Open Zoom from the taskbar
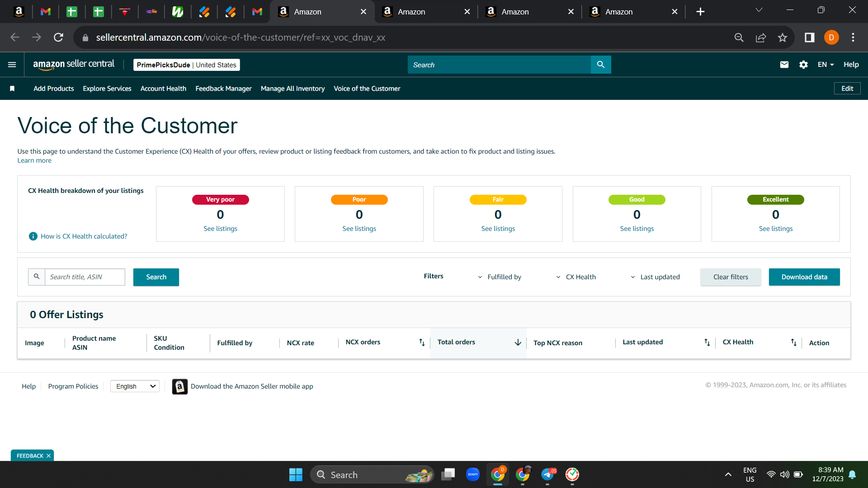868x488 pixels. click(x=473, y=474)
